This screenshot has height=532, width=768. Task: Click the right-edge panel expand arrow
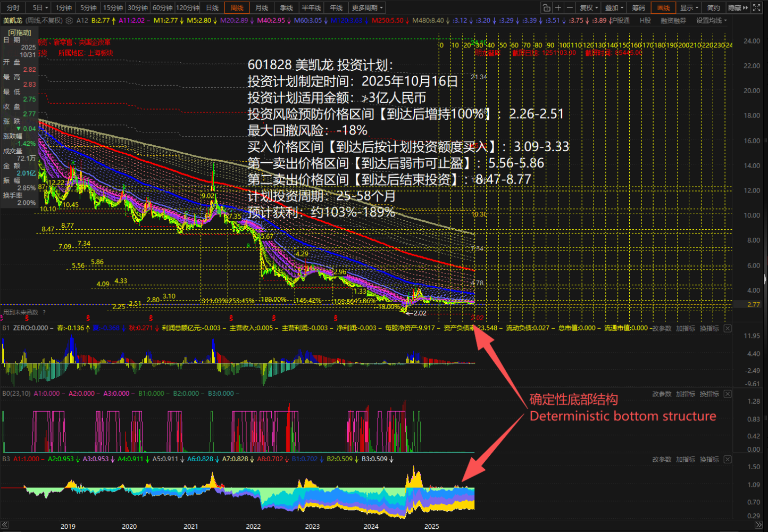tap(766, 279)
